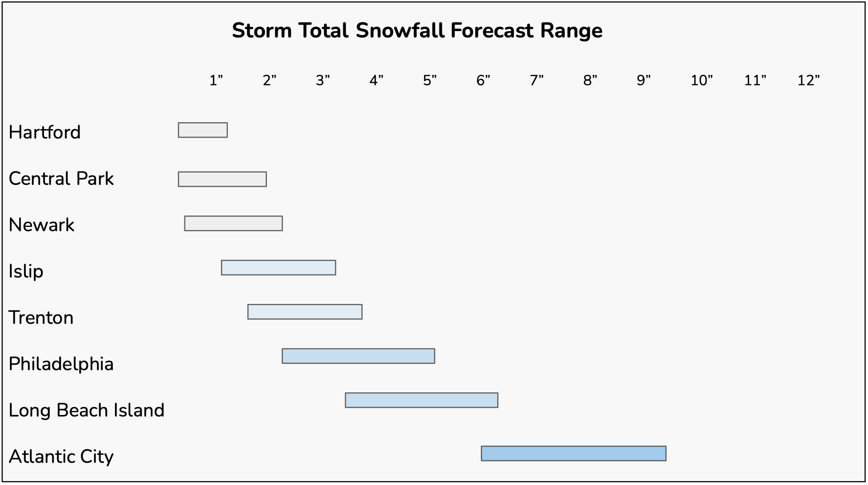Select the Trenton forecast range bar
Screen dimensions: 868x485
[x=305, y=312]
